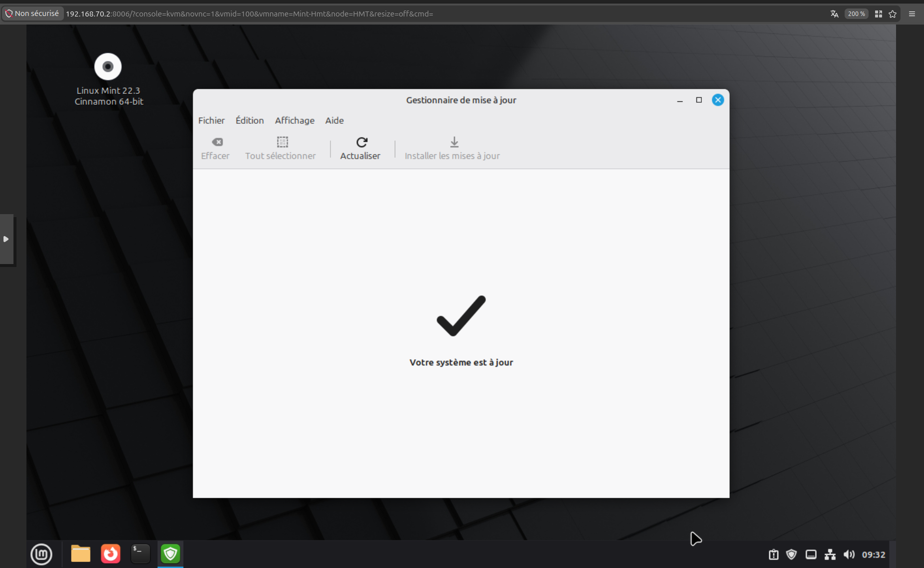The height and width of the screenshot is (568, 924).
Task: Open the terminal from the panel
Action: (x=140, y=554)
